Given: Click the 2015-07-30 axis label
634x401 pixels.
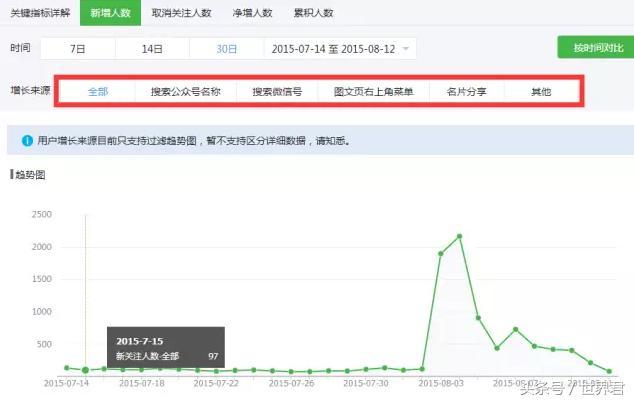Looking at the screenshot, I should click(x=366, y=383).
